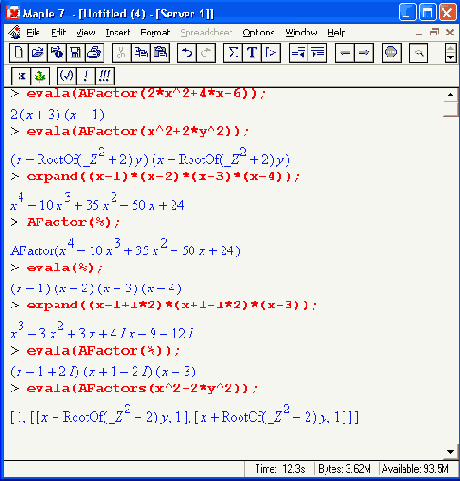Paste clipboard contents with the paste icon
The width and height of the screenshot is (460, 481).
(160, 53)
